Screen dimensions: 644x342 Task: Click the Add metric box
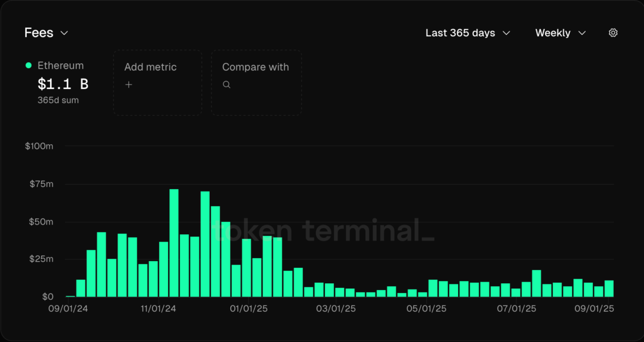coord(157,83)
